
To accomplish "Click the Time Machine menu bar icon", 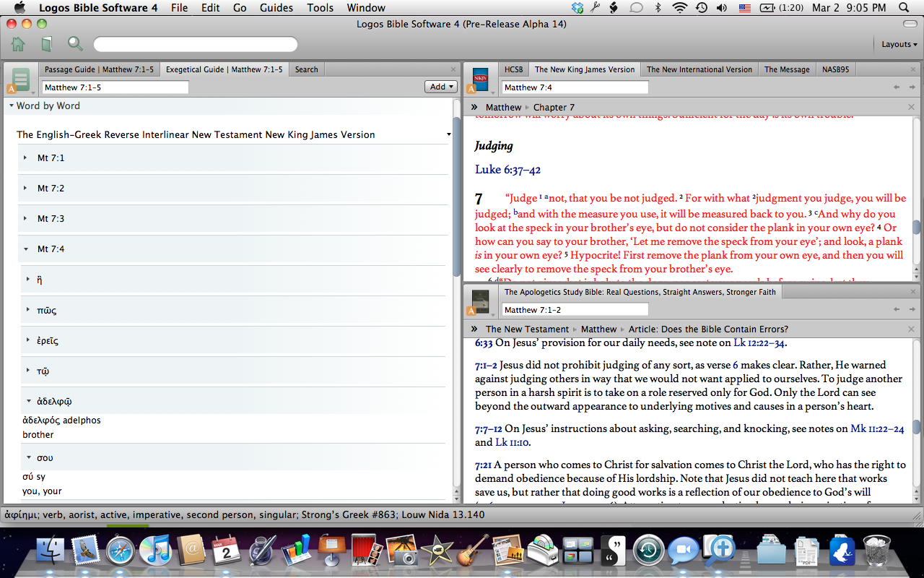I will click(701, 8).
